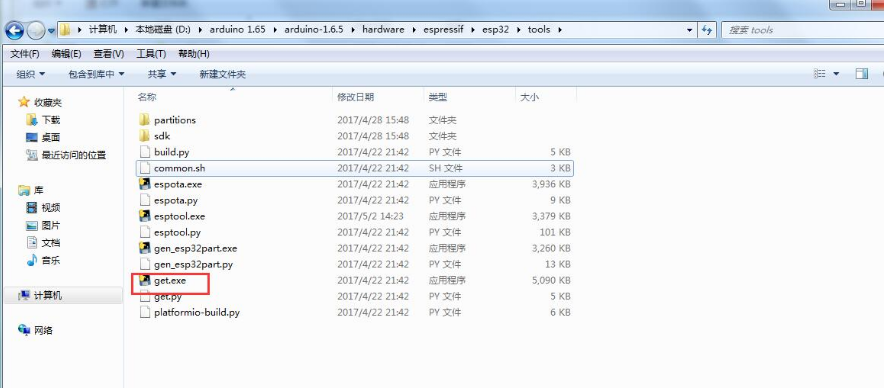Click the get.exe file name
This screenshot has height=388, width=886.
click(x=170, y=280)
